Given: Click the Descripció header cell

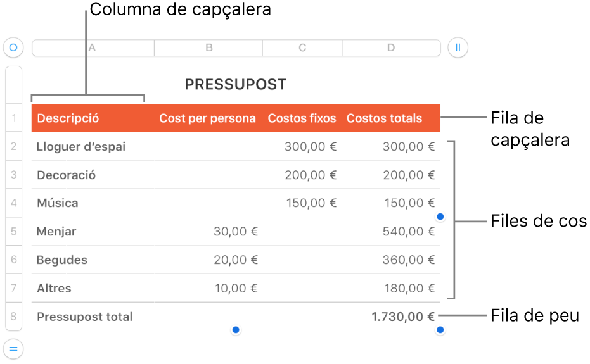Looking at the screenshot, I should [68, 118].
